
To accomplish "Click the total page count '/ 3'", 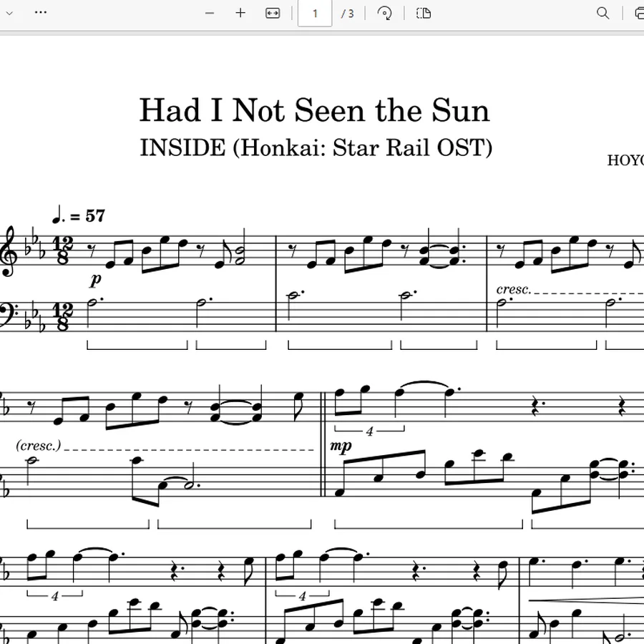I will tap(348, 14).
